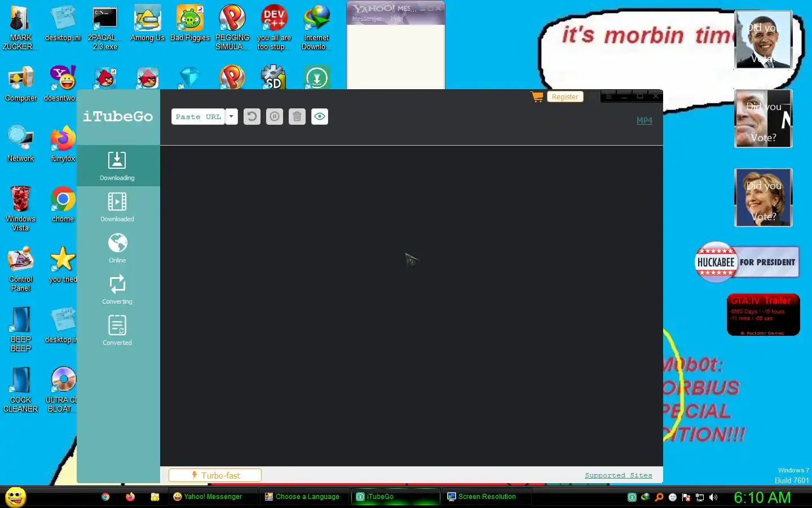
Task: Open Help menu in Yahoo Messenger window
Action: [x=396, y=19]
